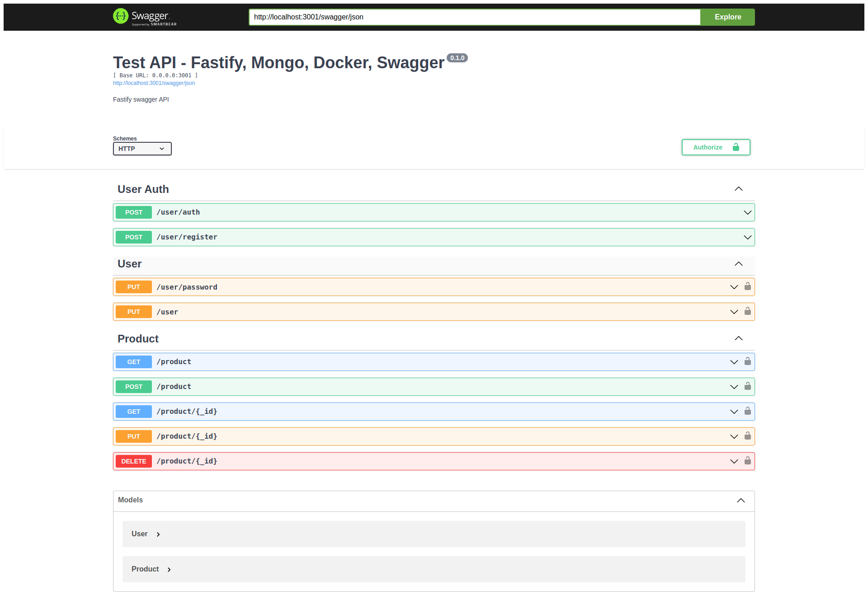Click lock icon on DELETE /product/{_id}
This screenshot has width=868, height=609.
747,461
